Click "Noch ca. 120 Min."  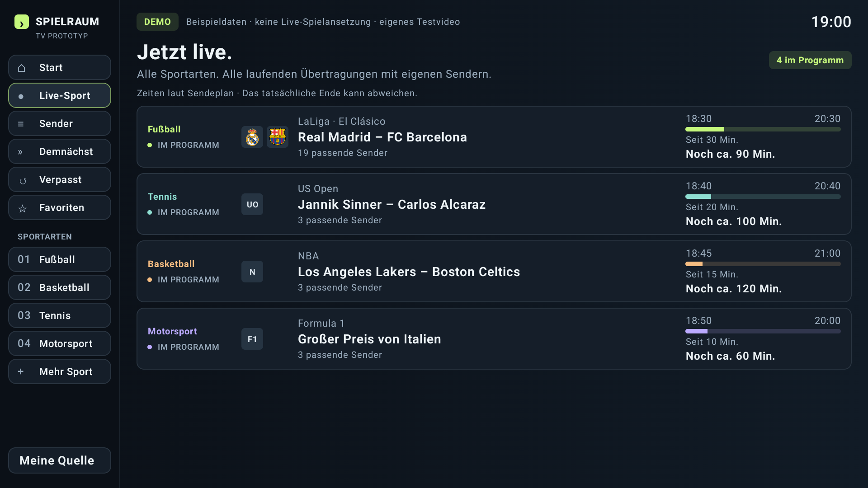click(x=734, y=289)
